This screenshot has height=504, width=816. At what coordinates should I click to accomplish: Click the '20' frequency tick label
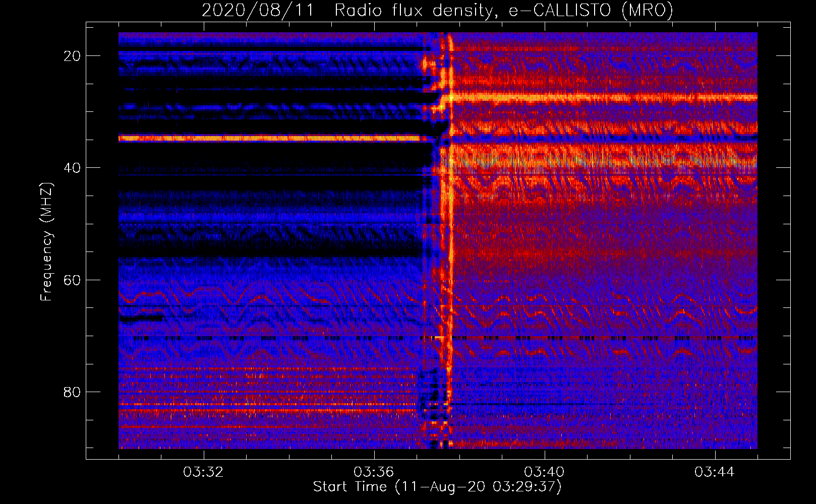pyautogui.click(x=72, y=56)
